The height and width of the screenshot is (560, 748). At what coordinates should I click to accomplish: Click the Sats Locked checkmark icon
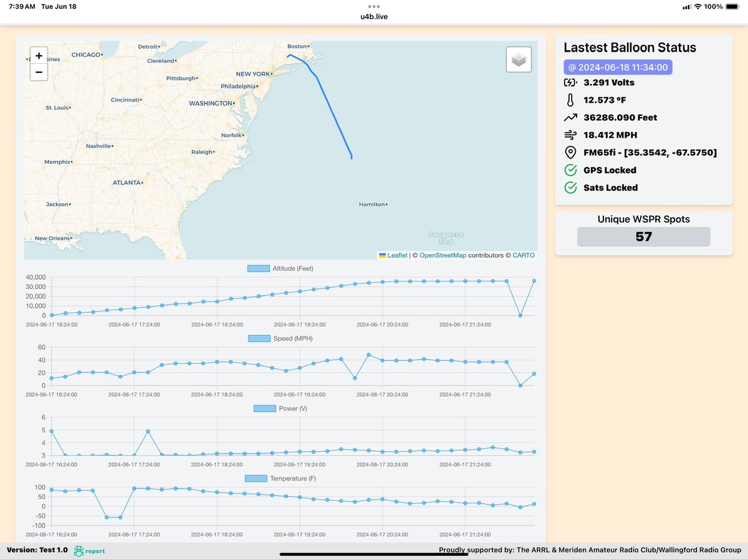click(x=570, y=187)
